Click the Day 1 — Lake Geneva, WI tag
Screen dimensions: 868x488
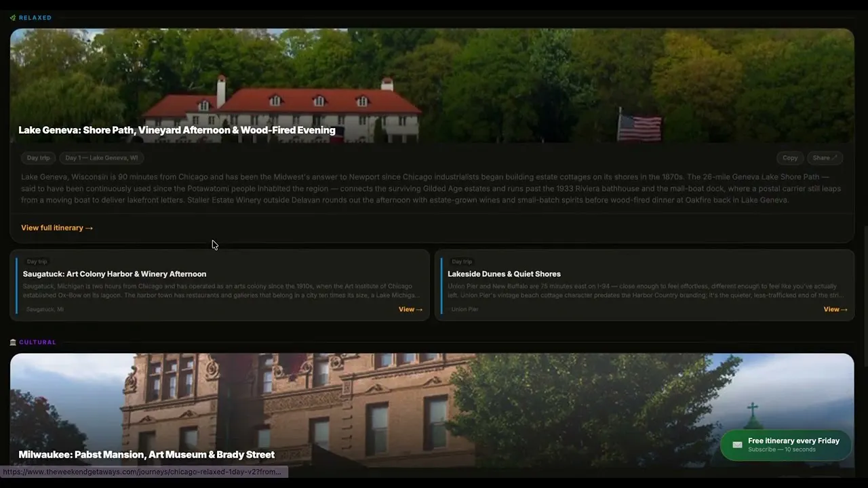[x=101, y=158]
